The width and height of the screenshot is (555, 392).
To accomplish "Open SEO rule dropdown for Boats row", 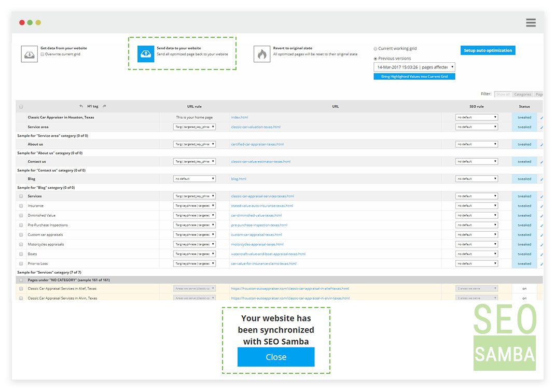I will tap(477, 254).
